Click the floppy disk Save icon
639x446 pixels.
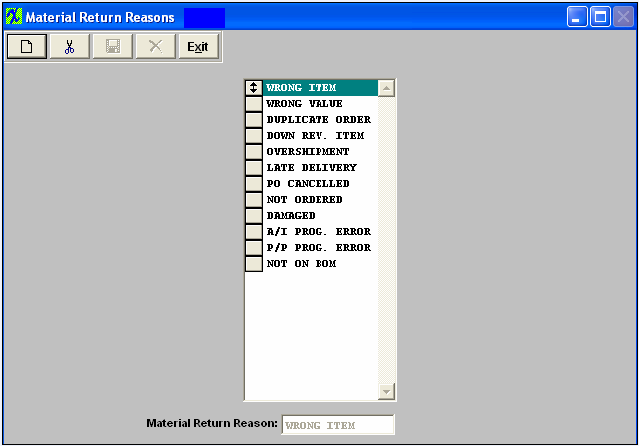pyautogui.click(x=113, y=46)
